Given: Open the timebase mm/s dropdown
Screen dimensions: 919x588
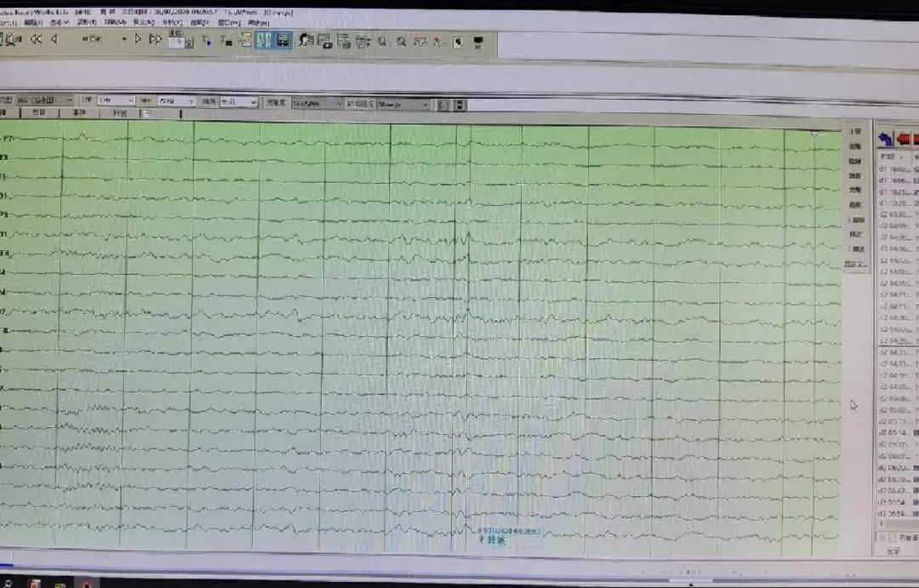Looking at the screenshot, I should click(x=403, y=104).
